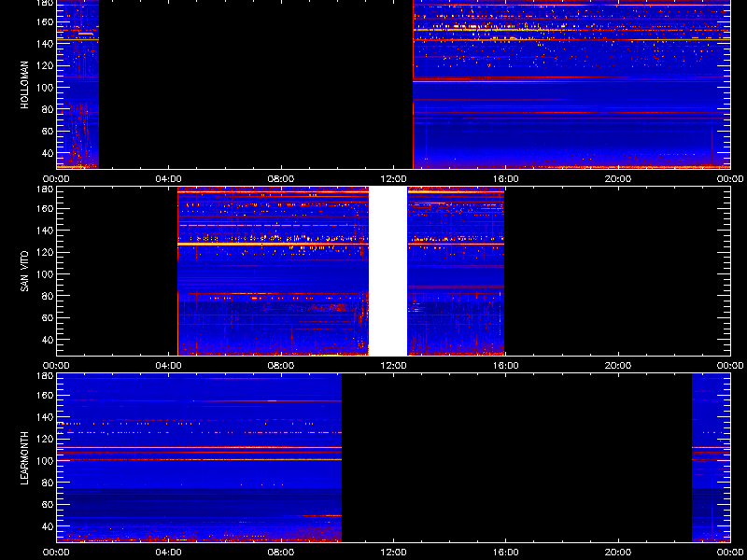Click the 60 frequency label on Holloman axis
The width and height of the screenshot is (747, 560).
click(x=48, y=132)
